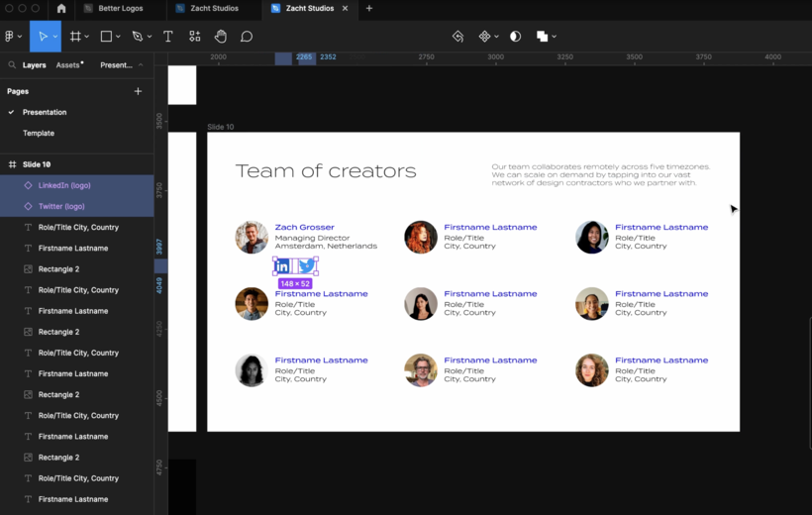812x515 pixels.
Task: Click the create component icon
Action: (484, 37)
